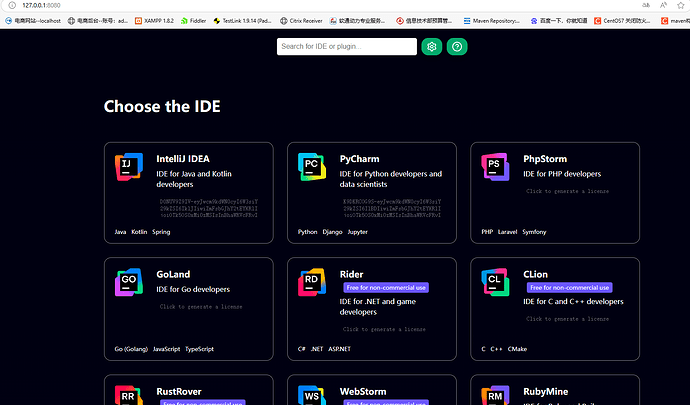Screen dimensions: 690x405
Task: Click the WebStorm card title
Action: coord(363,391)
